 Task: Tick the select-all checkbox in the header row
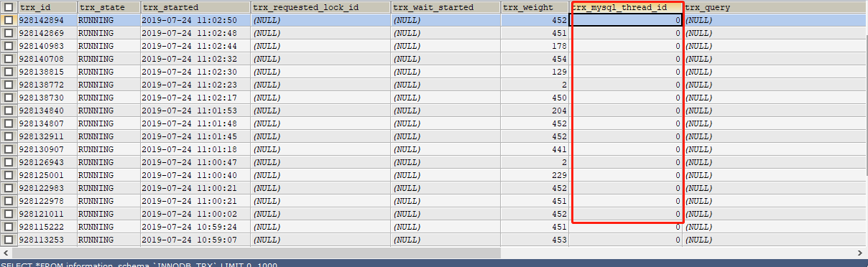pos(9,7)
